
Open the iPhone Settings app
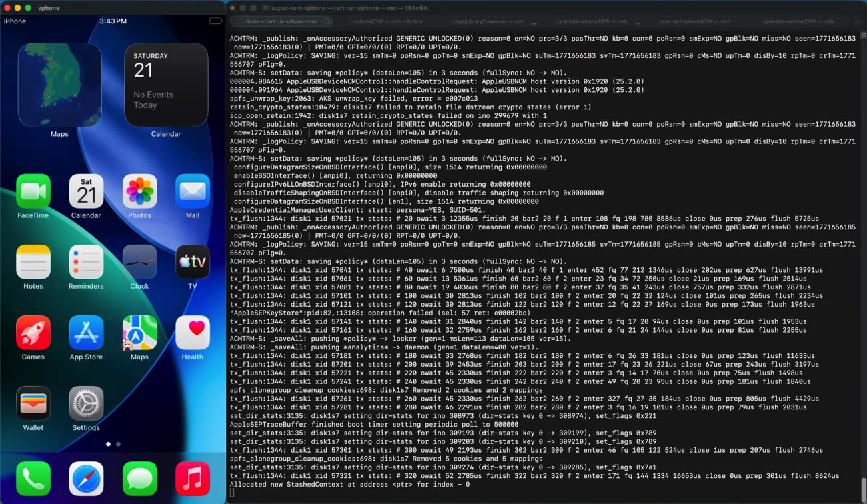[86, 403]
